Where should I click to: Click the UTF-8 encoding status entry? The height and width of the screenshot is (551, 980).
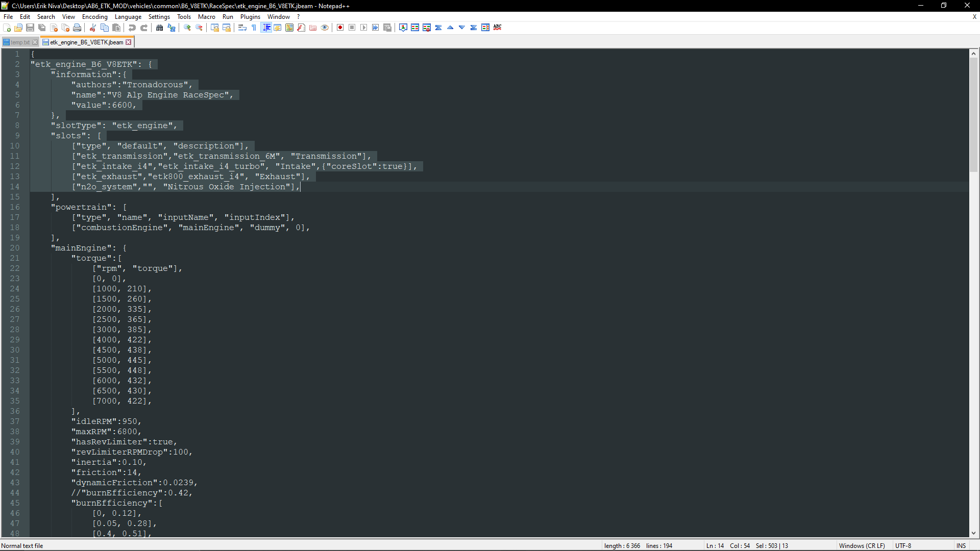tap(903, 546)
